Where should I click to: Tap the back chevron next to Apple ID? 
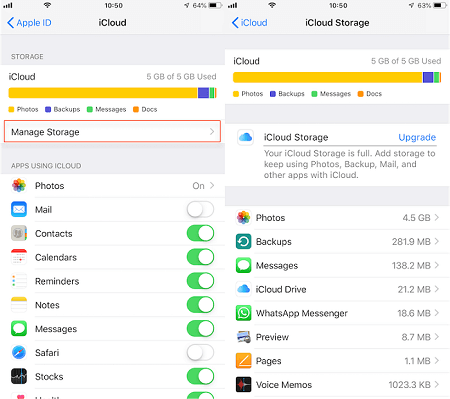point(10,23)
